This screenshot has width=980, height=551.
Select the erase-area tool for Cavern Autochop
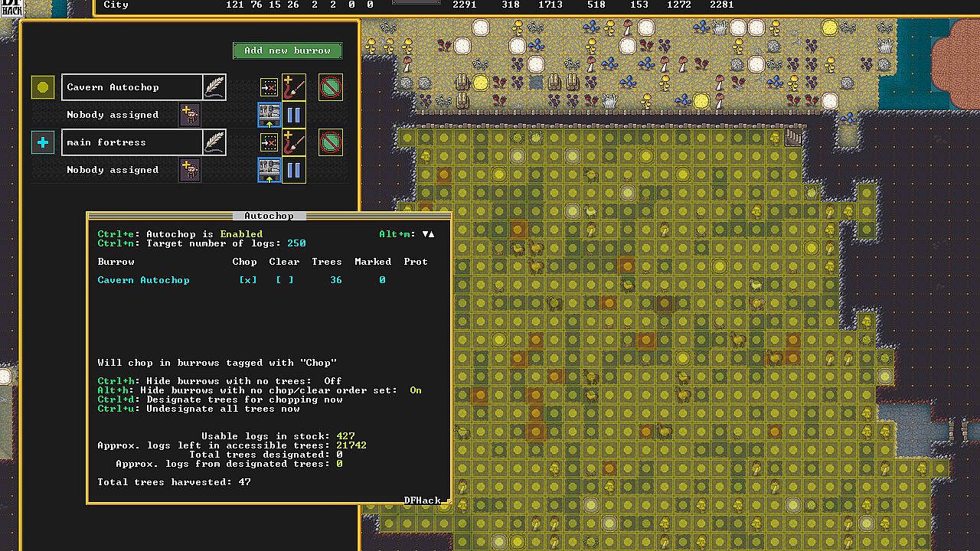tap(269, 87)
